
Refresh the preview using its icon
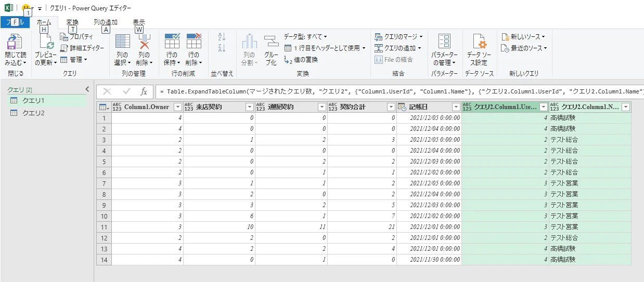pos(46,43)
